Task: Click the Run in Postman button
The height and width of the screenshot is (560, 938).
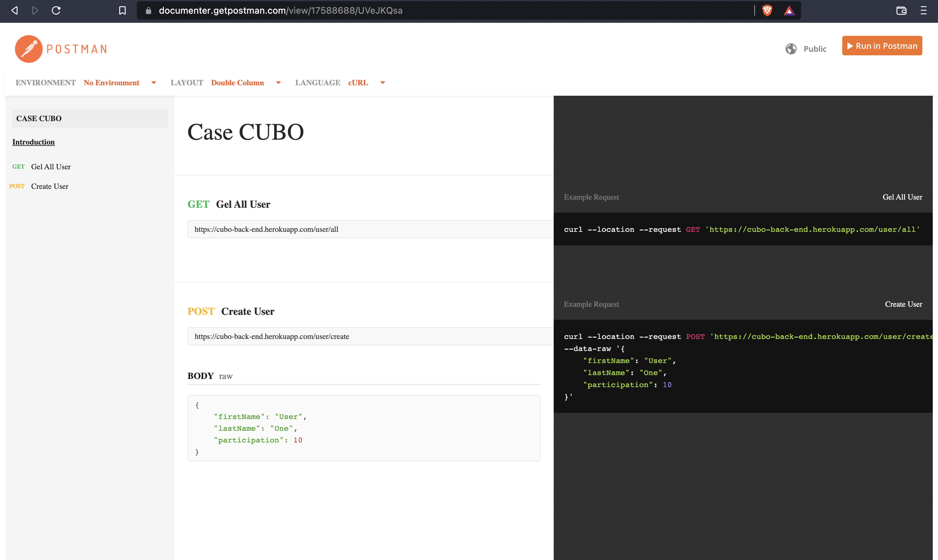Action: [882, 46]
